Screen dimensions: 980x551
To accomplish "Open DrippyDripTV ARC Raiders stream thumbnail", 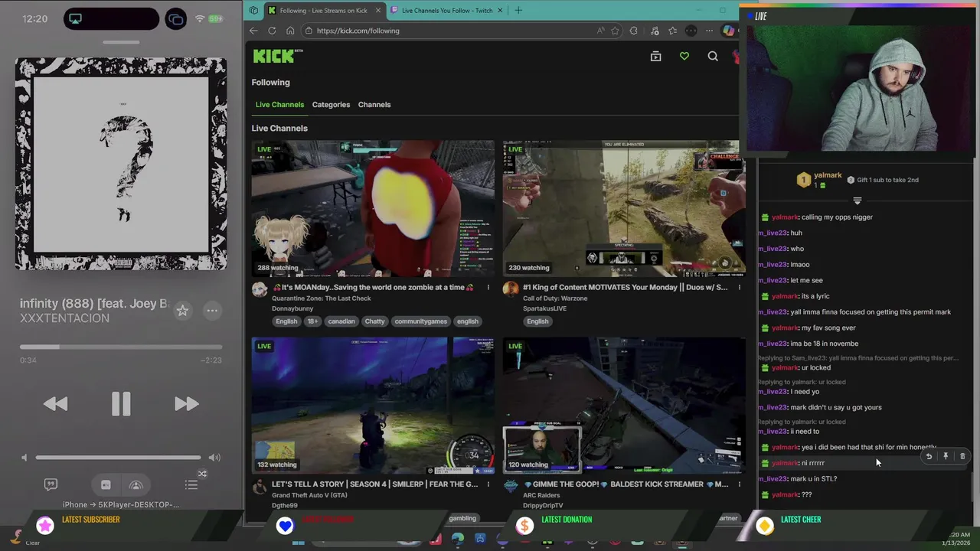I will click(x=624, y=406).
